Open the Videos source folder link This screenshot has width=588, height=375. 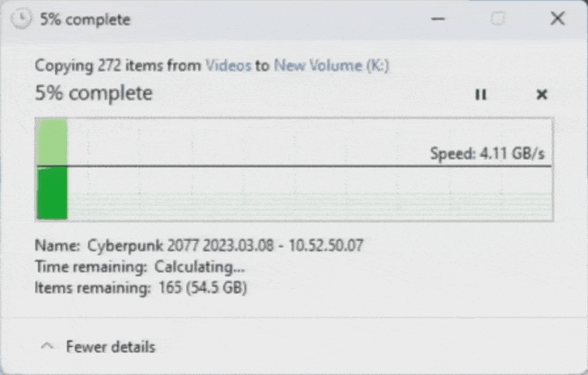[x=228, y=65]
